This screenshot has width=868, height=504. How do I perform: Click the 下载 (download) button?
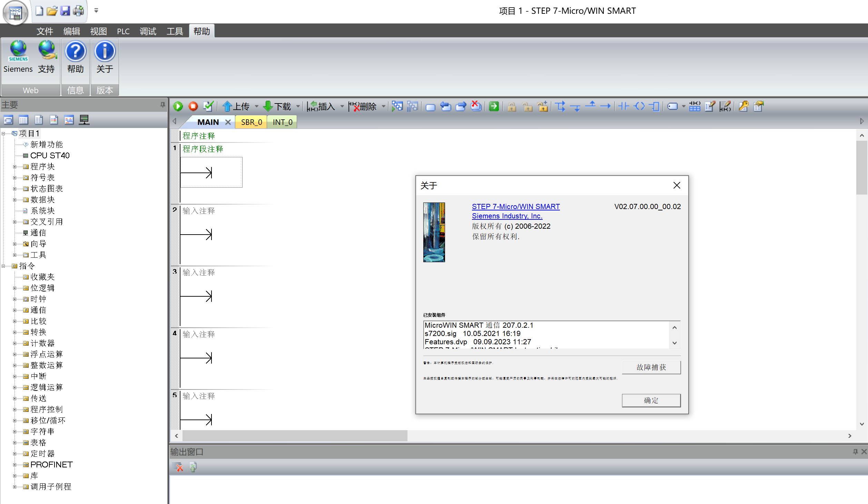278,106
